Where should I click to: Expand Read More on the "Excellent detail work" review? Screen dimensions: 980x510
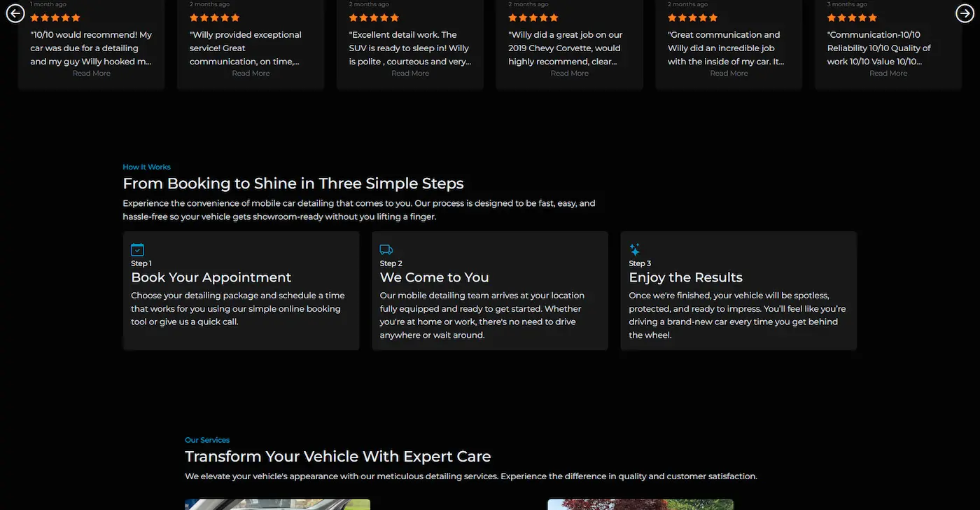pyautogui.click(x=410, y=74)
